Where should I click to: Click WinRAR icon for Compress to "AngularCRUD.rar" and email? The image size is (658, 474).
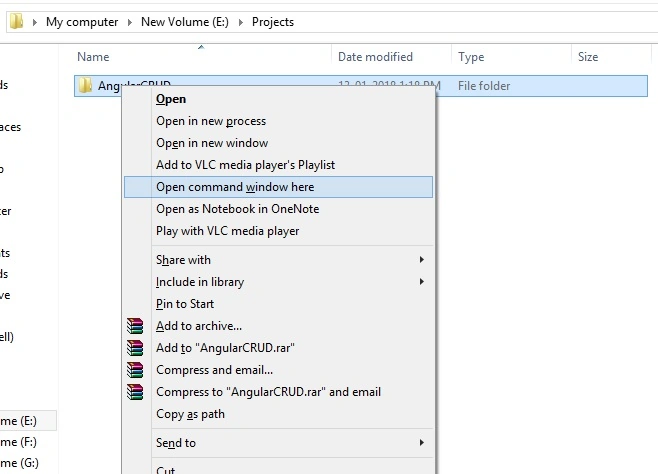[135, 392]
